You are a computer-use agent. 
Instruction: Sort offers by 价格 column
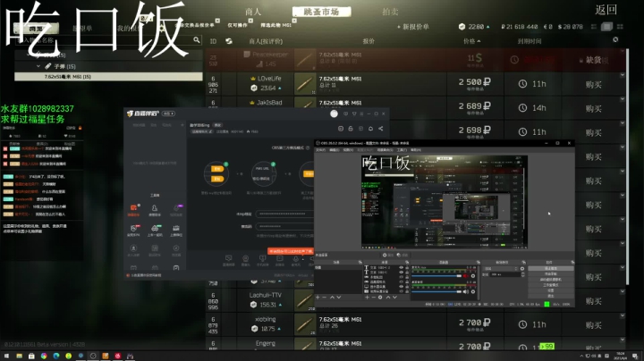click(x=472, y=41)
